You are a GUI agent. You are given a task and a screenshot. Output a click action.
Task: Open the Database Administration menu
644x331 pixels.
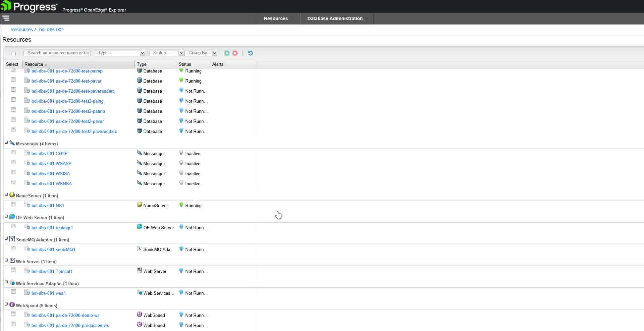[x=335, y=18]
